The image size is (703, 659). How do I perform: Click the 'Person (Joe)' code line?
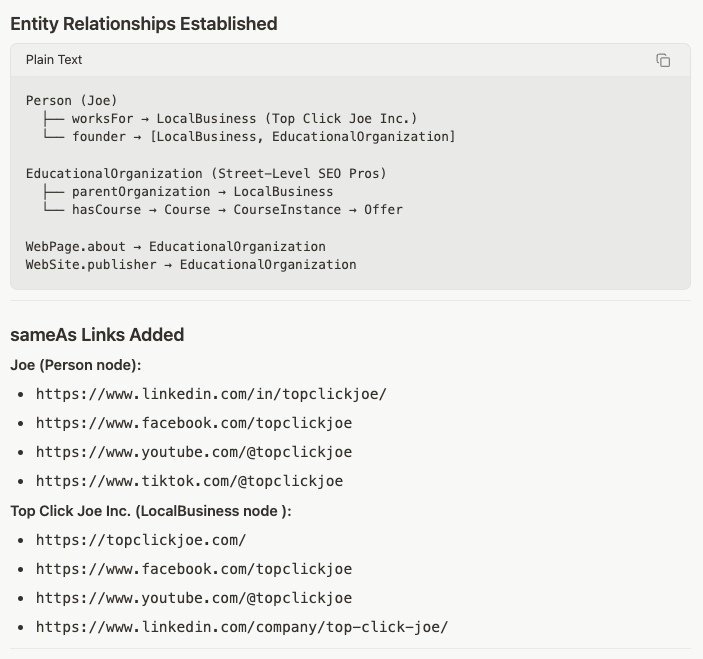click(x=71, y=100)
